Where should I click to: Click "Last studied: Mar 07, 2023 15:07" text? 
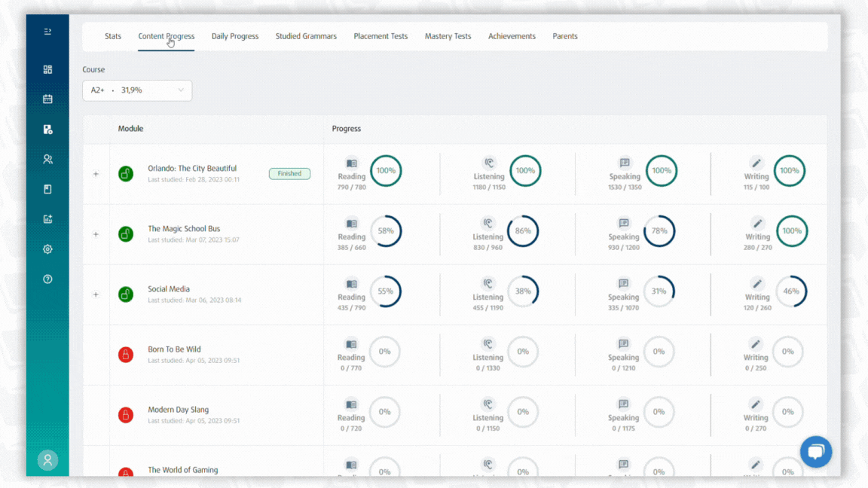pos(194,239)
